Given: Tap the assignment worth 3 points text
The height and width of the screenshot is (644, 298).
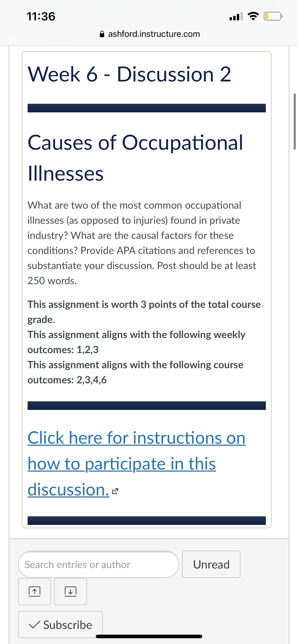Looking at the screenshot, I should click(144, 312).
